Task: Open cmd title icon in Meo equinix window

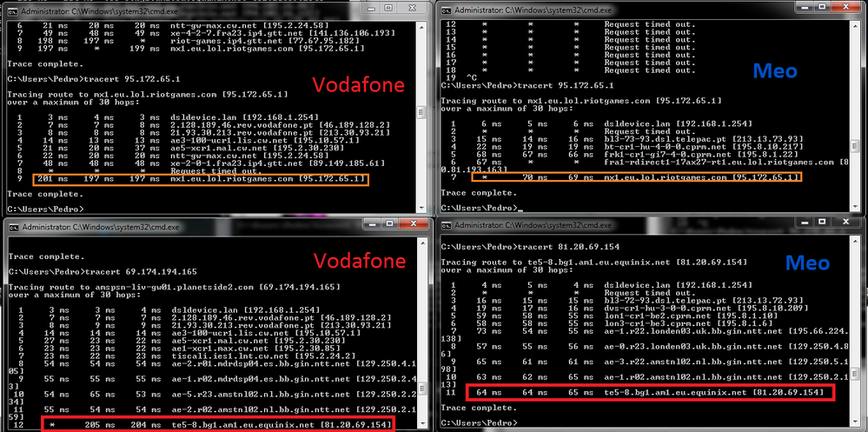Action: tap(447, 227)
